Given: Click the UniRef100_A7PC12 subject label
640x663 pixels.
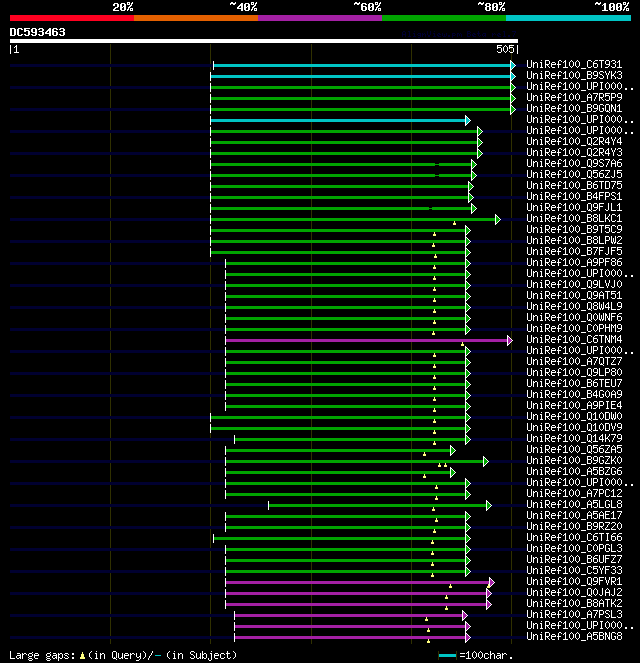Looking at the screenshot, I should coord(574,493).
